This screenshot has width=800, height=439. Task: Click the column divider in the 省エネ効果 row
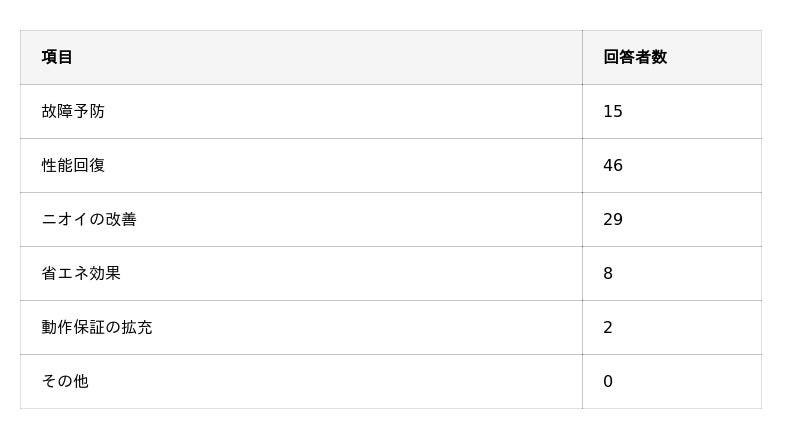point(582,273)
